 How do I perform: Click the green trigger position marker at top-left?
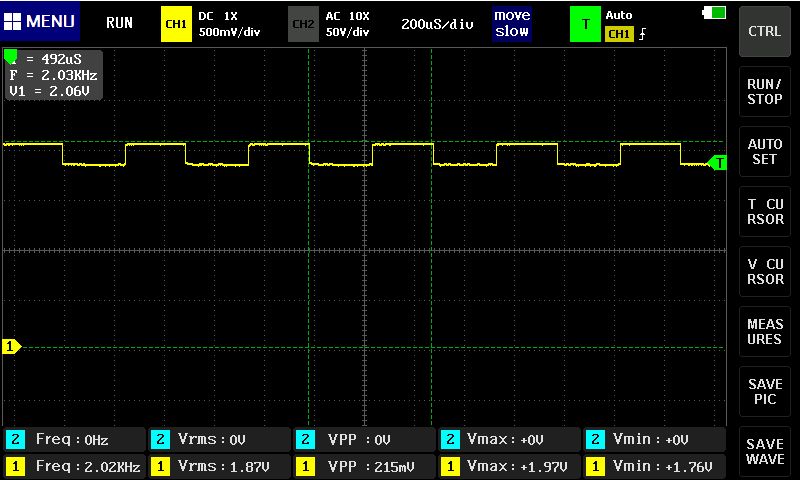pos(10,55)
